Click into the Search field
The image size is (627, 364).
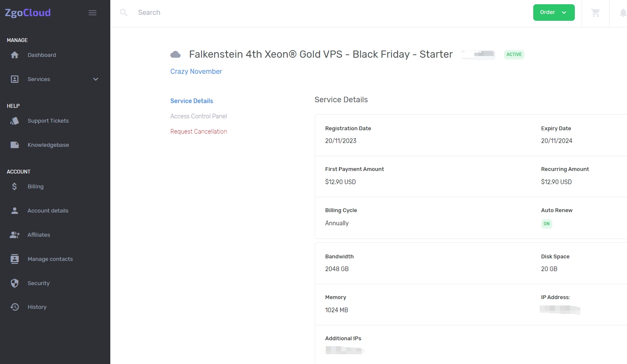pos(255,13)
